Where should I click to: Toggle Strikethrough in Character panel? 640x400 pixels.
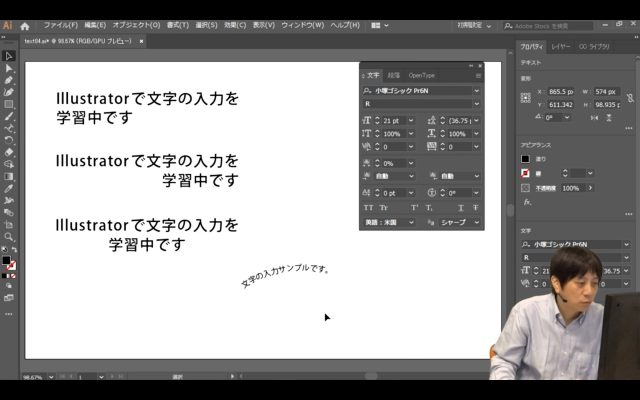[x=476, y=208]
